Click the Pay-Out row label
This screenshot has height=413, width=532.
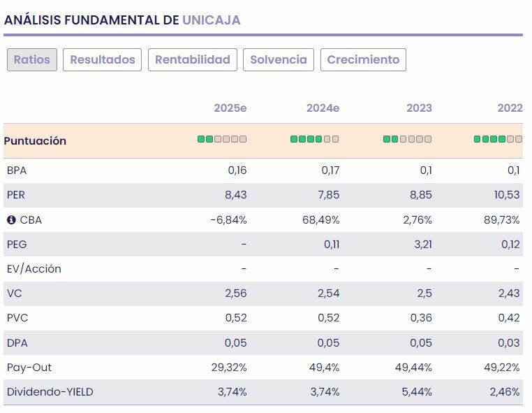point(29,368)
